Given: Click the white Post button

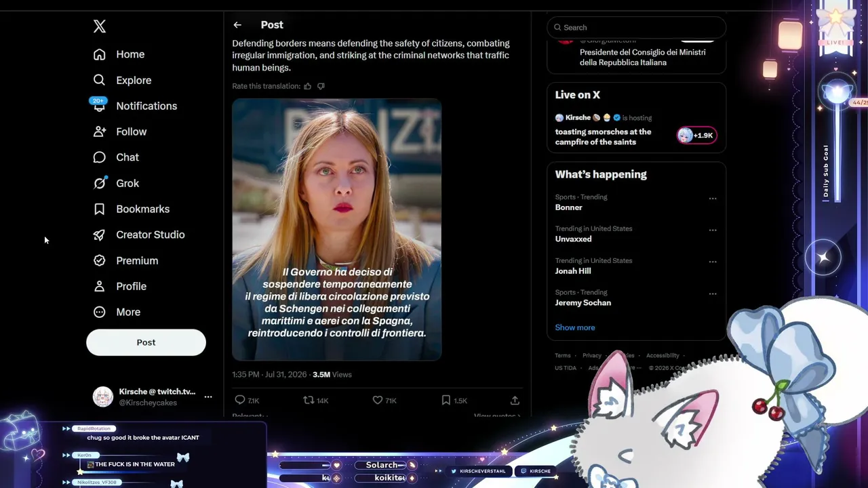Looking at the screenshot, I should coord(146,342).
